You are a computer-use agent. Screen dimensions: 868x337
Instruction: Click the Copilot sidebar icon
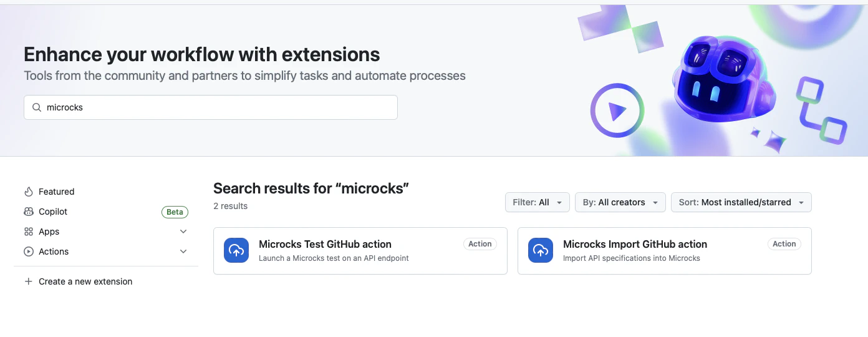29,212
